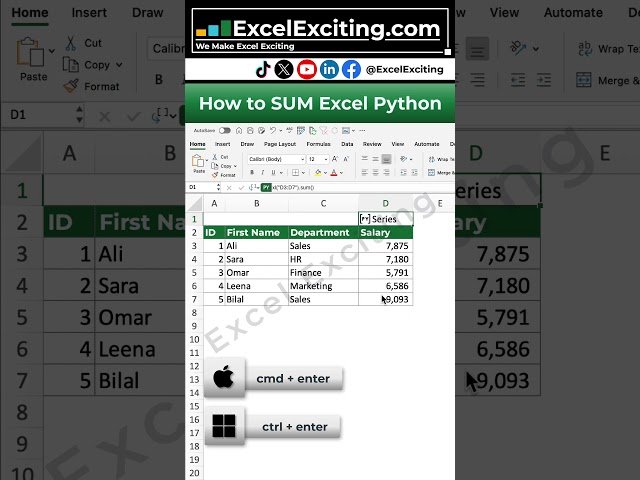640x480 pixels.
Task: Open the Undo history dropdown arrow in inset toolbar
Action: 281,131
